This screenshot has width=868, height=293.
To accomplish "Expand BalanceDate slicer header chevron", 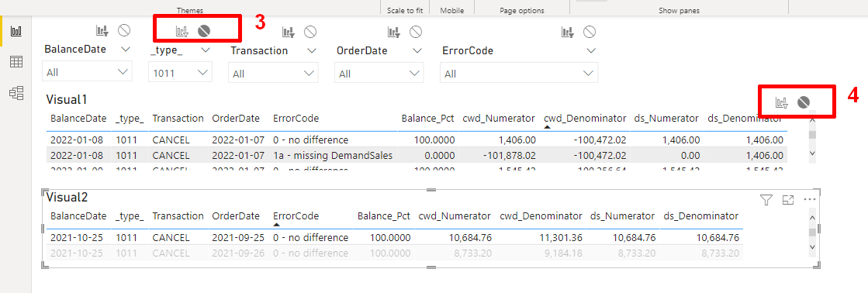I will tap(126, 50).
